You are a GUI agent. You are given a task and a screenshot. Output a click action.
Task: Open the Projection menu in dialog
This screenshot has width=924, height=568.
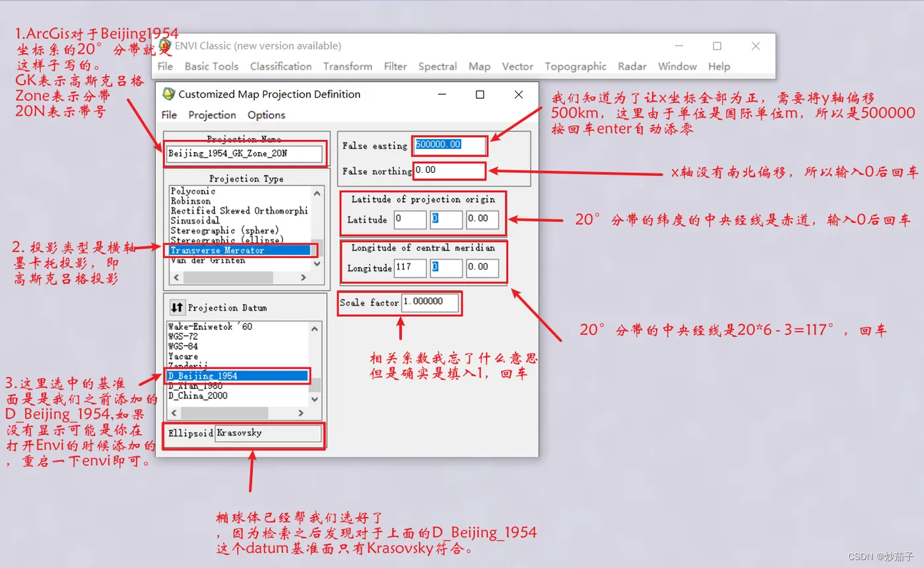point(212,115)
